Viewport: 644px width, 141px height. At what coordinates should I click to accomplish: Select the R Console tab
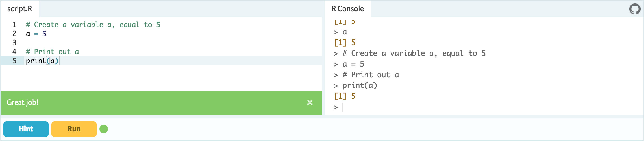[x=348, y=9]
